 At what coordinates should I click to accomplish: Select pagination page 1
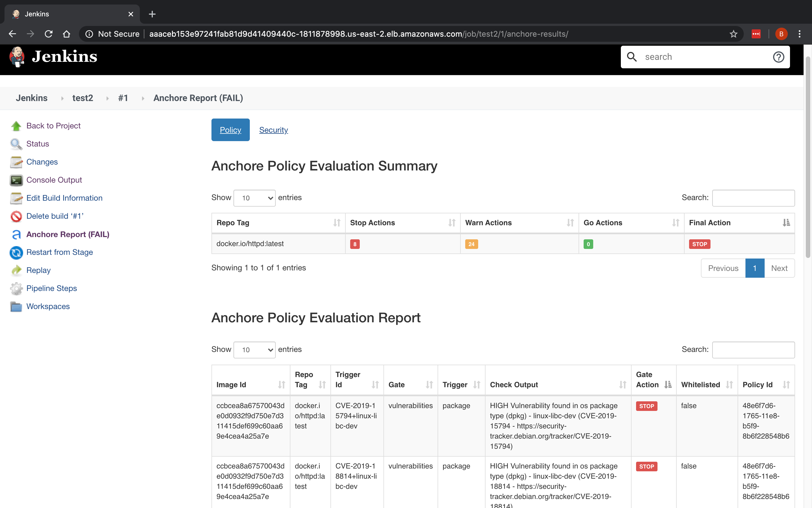(x=754, y=268)
